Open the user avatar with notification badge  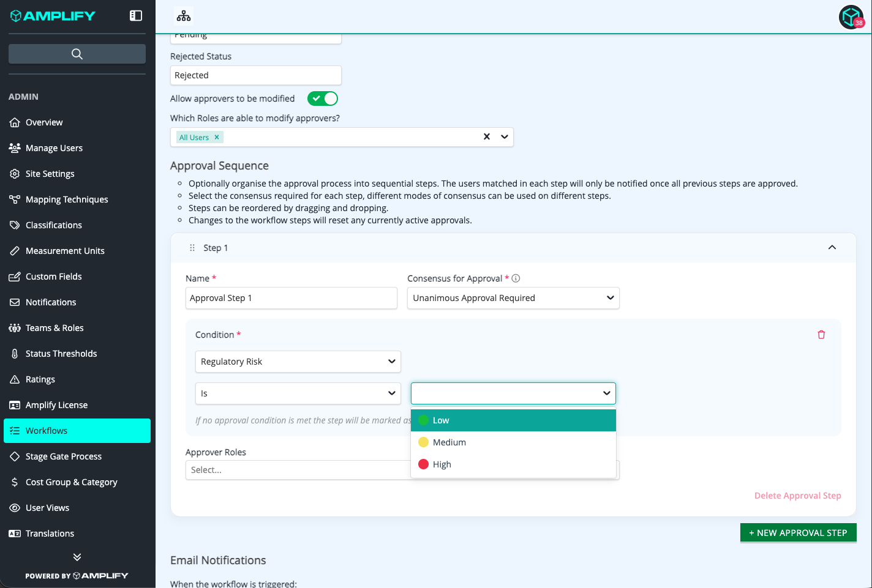point(851,17)
